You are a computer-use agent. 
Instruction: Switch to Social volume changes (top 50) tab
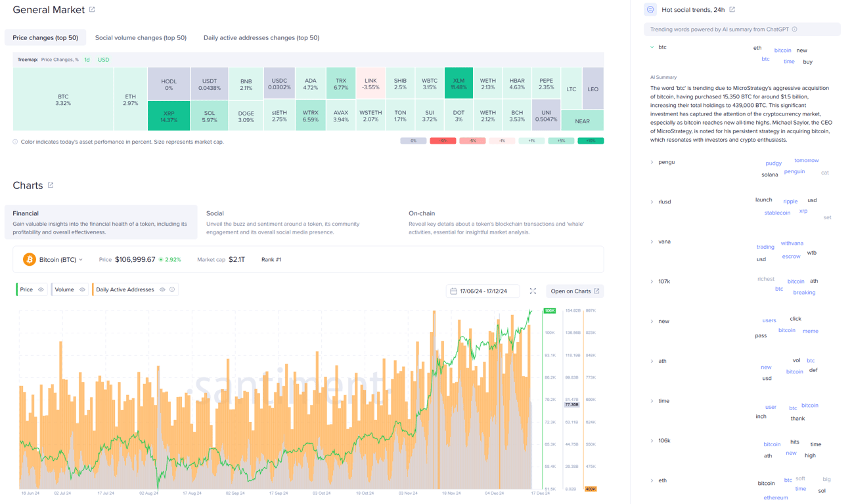[141, 38]
